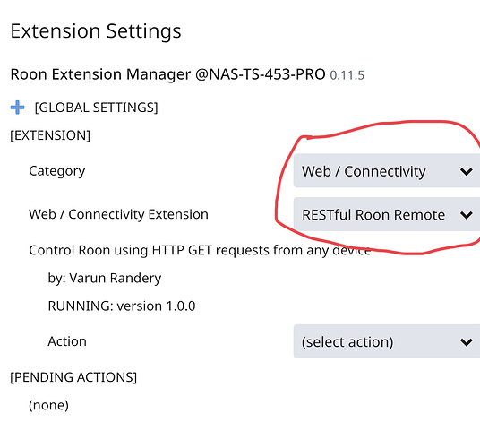Click the chevron arrow on the Category dropdown
This screenshot has height=448, width=480.
(466, 171)
